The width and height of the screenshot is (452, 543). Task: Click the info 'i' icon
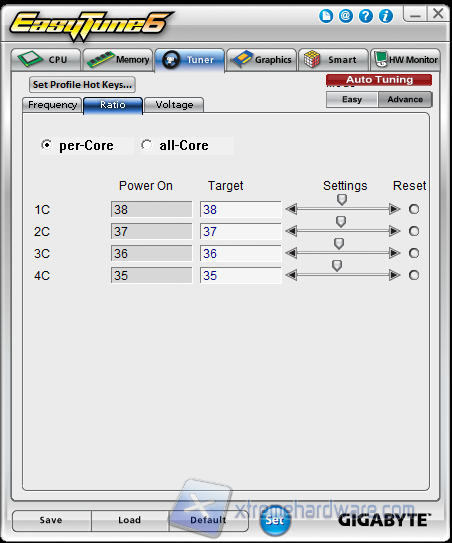point(386,16)
